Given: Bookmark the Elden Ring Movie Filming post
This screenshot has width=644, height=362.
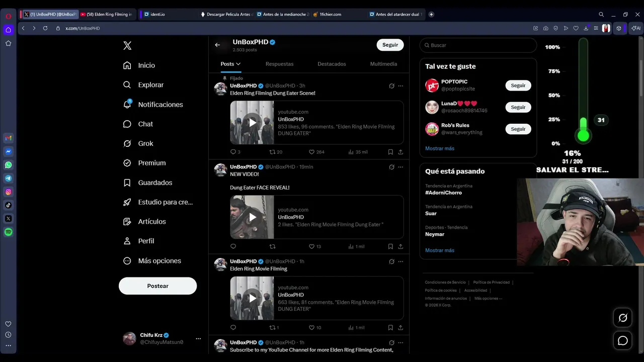Looking at the screenshot, I should (390, 327).
